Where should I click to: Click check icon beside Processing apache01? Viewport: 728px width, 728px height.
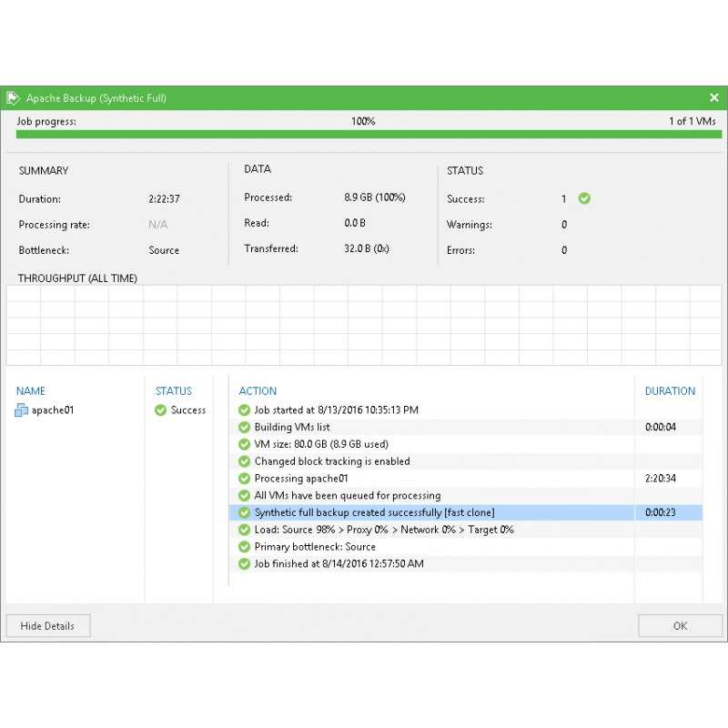(244, 479)
